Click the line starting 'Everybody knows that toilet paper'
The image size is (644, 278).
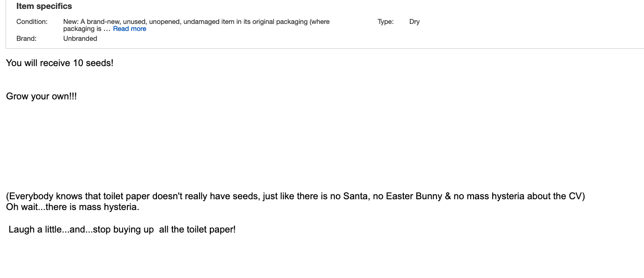tap(296, 196)
